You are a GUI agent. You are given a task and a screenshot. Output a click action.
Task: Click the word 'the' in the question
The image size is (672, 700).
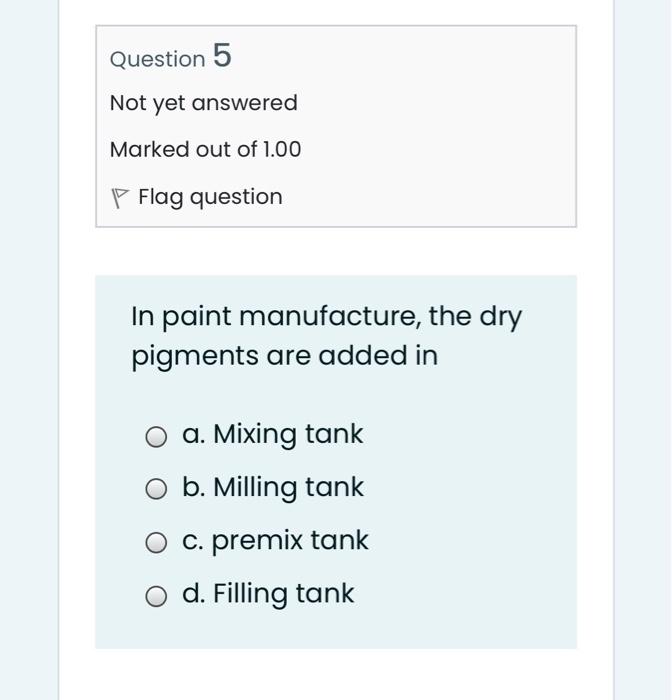pos(450,317)
